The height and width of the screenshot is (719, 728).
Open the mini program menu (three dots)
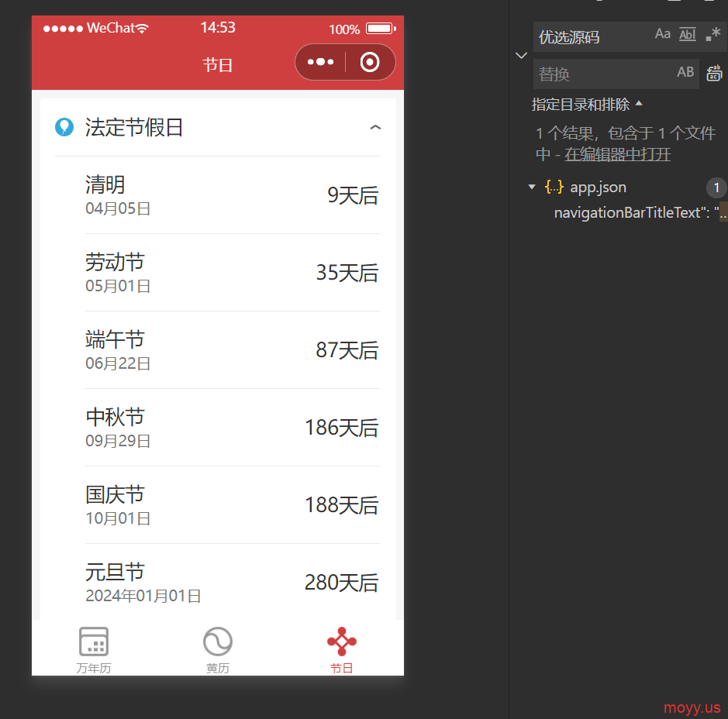(320, 62)
